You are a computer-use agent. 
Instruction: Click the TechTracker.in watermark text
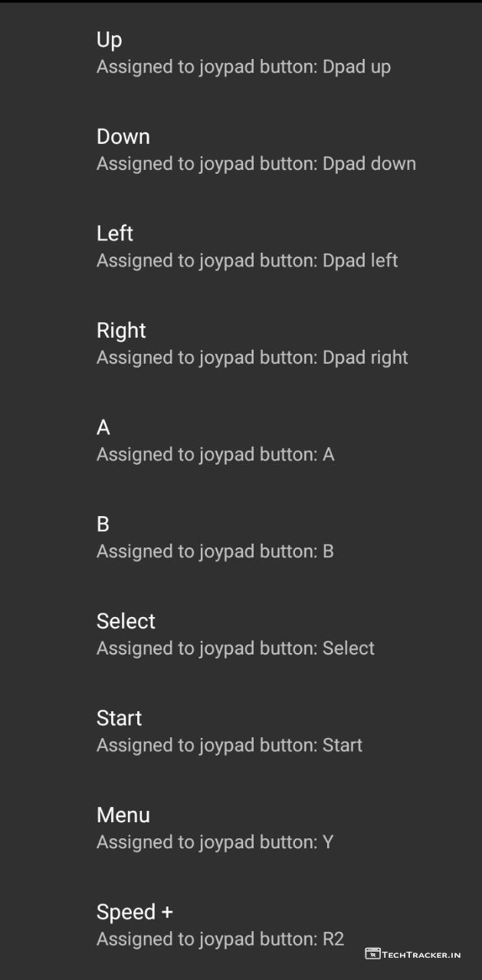421,955
